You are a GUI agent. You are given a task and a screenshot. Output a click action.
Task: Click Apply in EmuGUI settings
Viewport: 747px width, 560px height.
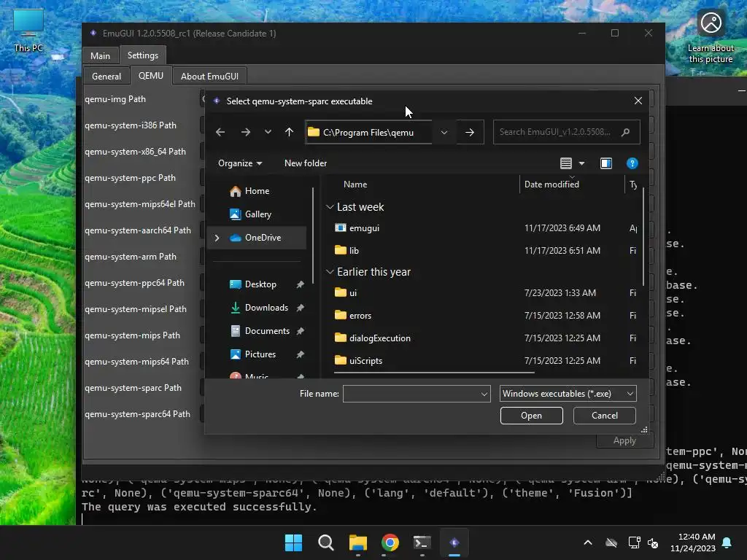[624, 441]
